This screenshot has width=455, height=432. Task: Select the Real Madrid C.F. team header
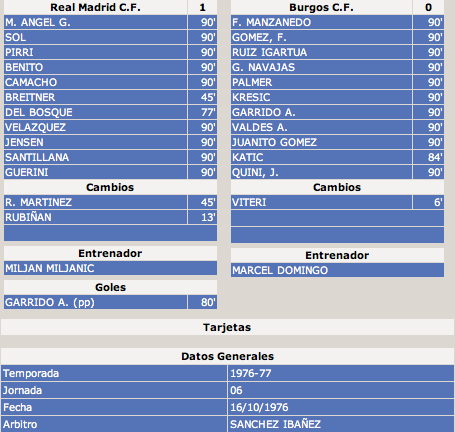click(95, 7)
